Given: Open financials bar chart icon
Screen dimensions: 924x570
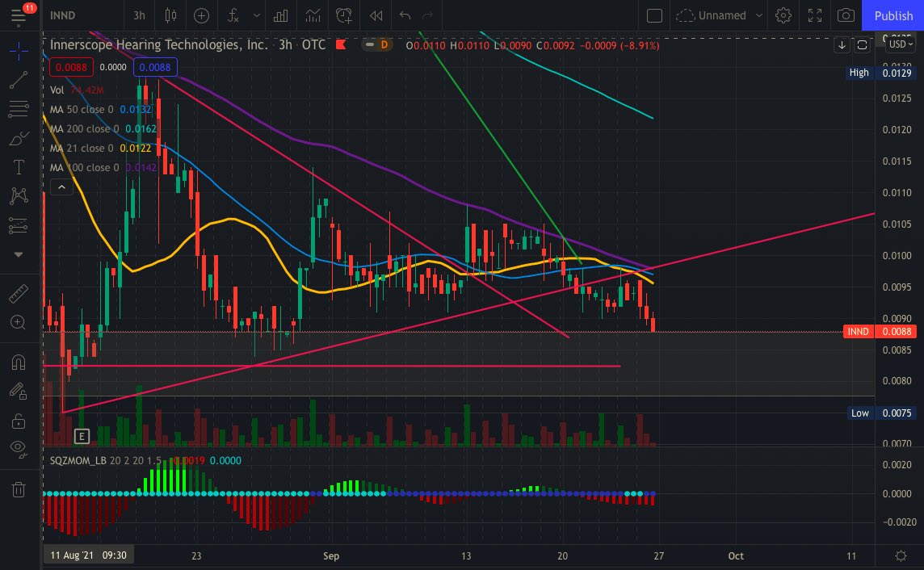Looking at the screenshot, I should tap(281, 15).
